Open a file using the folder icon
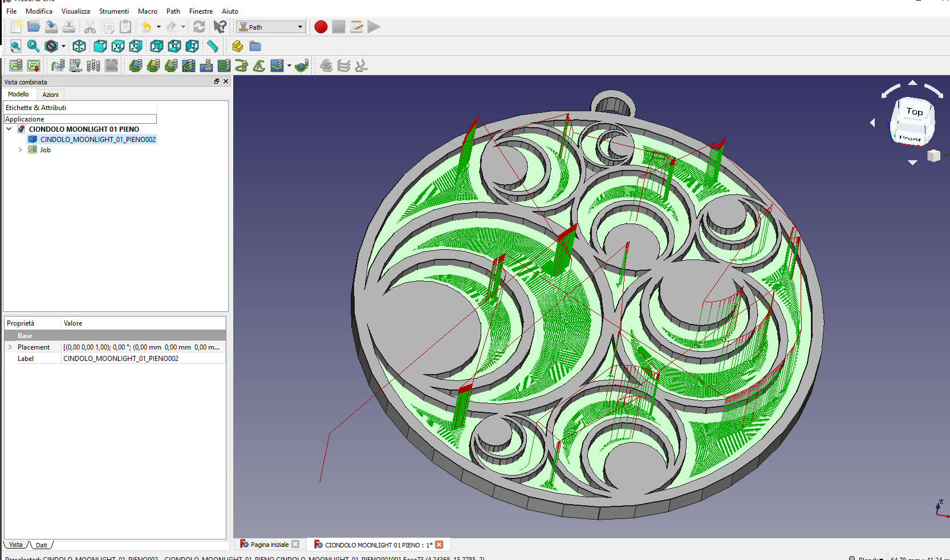 coord(34,27)
